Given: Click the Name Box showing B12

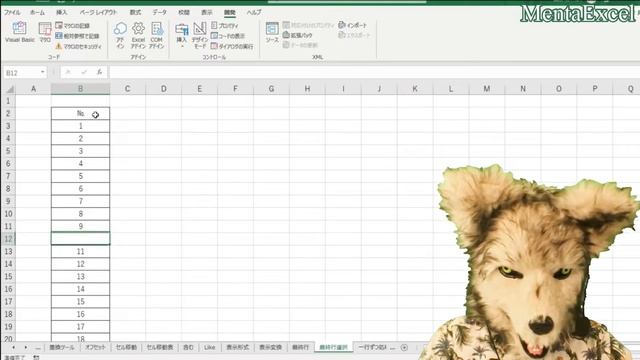Looking at the screenshot, I should tap(21, 73).
